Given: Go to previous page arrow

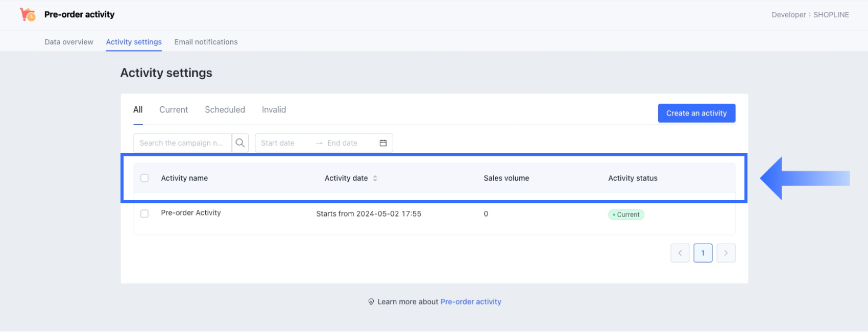Looking at the screenshot, I should [x=680, y=253].
